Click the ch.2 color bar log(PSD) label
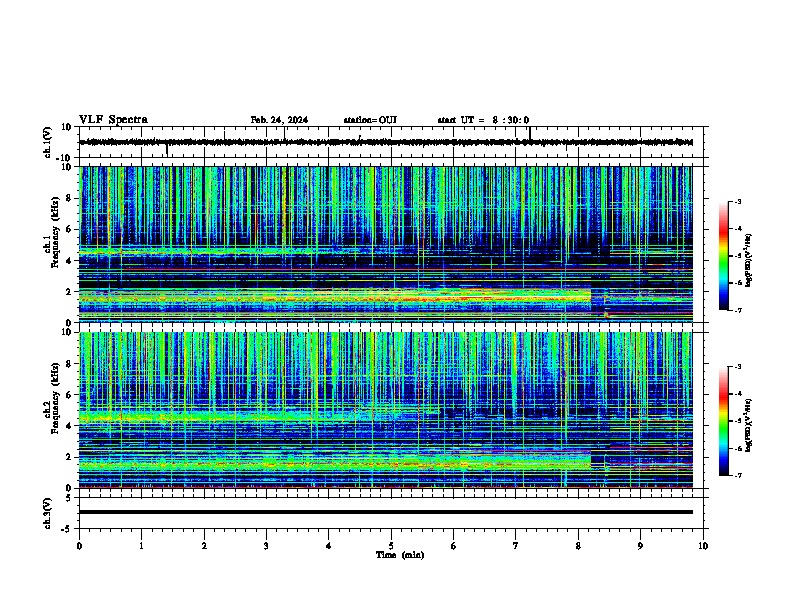 [x=749, y=425]
